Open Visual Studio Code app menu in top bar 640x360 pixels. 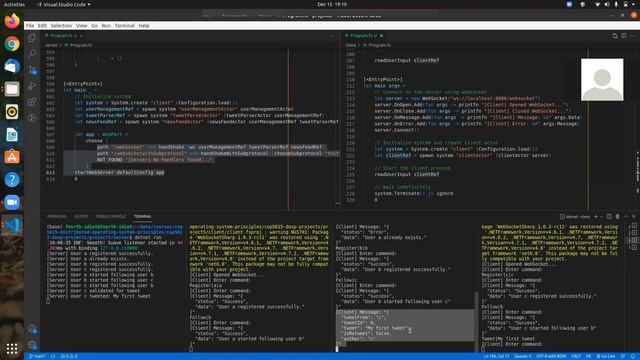point(64,4)
